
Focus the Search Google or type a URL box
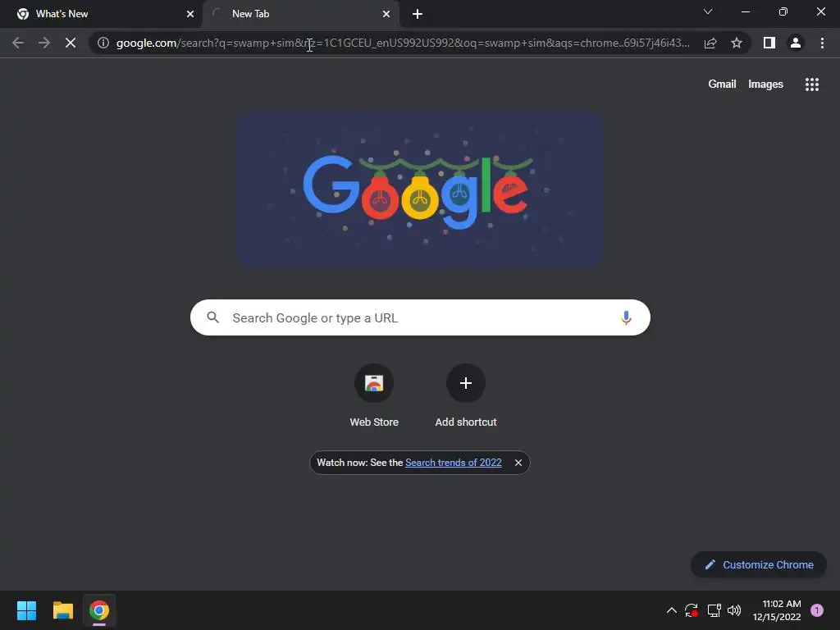(x=420, y=317)
